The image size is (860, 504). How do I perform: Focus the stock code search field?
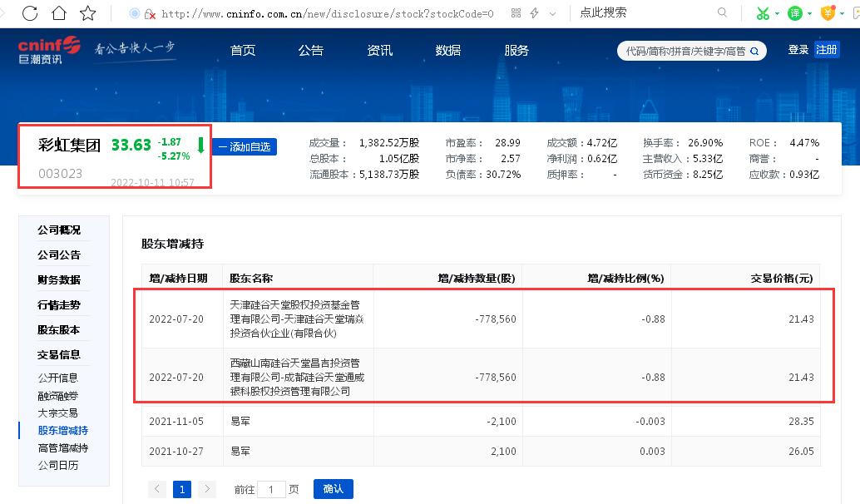(685, 51)
